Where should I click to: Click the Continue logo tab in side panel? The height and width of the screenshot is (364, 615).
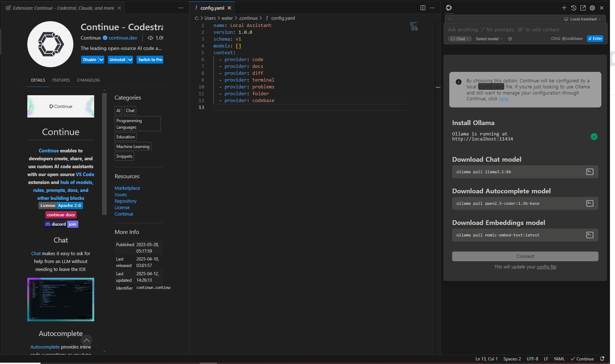pos(449,8)
